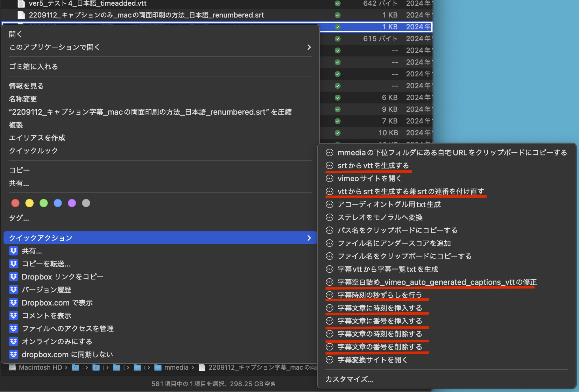Viewport: 579px width, 392px height.
Task: Expand このアプリケーションで開く submenu arrow
Action: coord(309,47)
